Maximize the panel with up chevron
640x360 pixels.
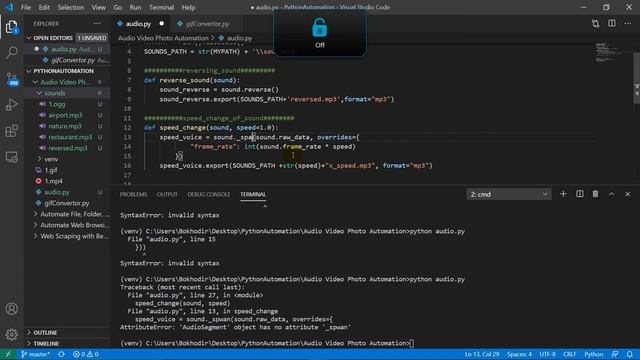(611, 194)
